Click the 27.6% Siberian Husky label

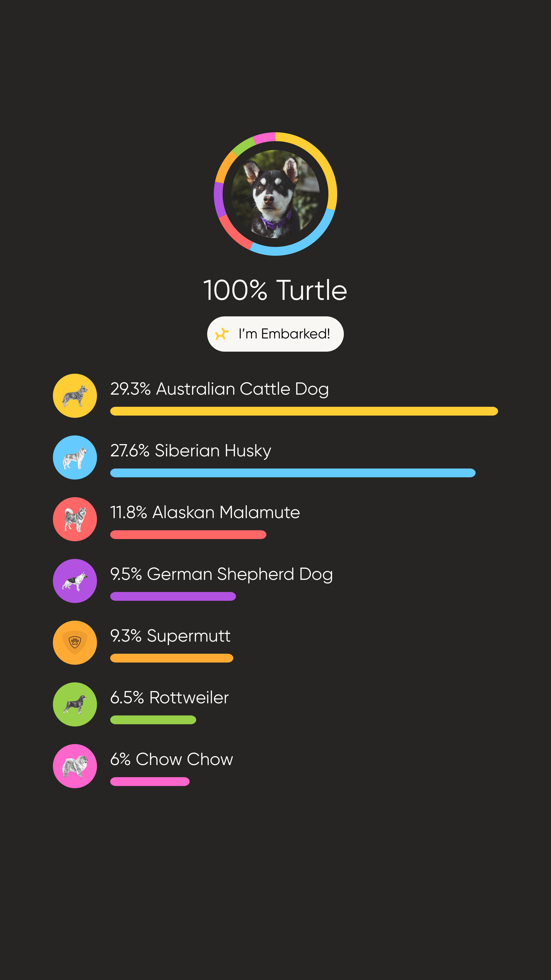tap(190, 450)
